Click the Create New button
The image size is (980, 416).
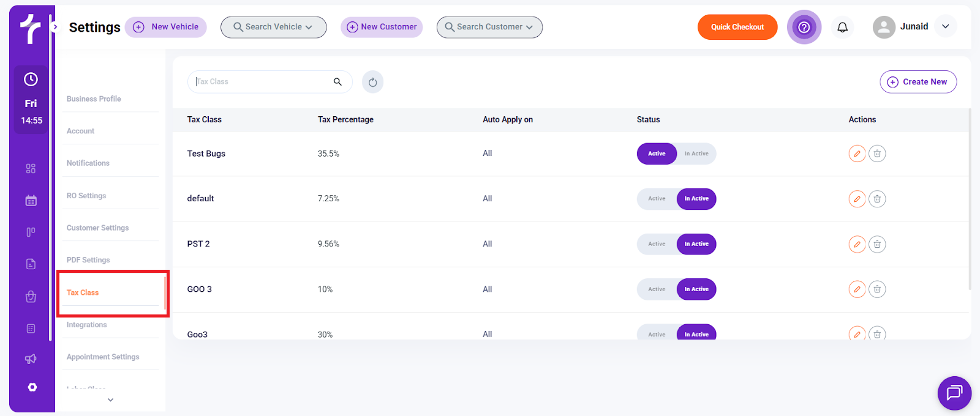click(x=918, y=82)
